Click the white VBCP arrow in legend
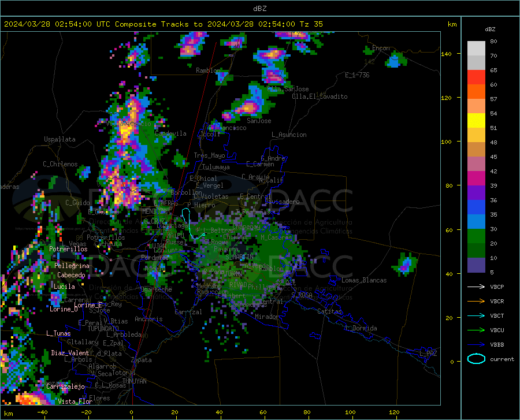520x420 pixels. pyautogui.click(x=476, y=287)
